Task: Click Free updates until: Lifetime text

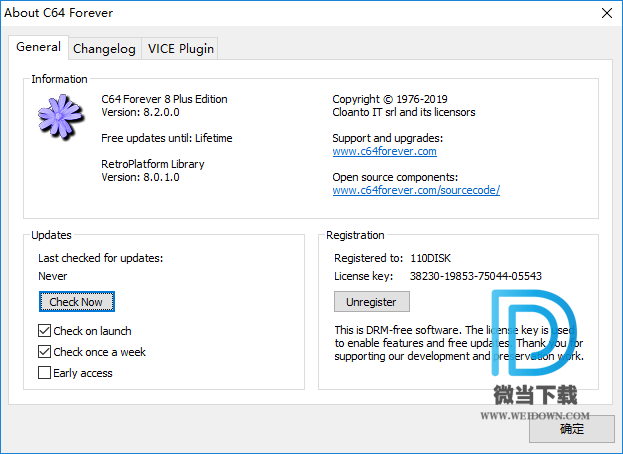Action: [x=166, y=138]
